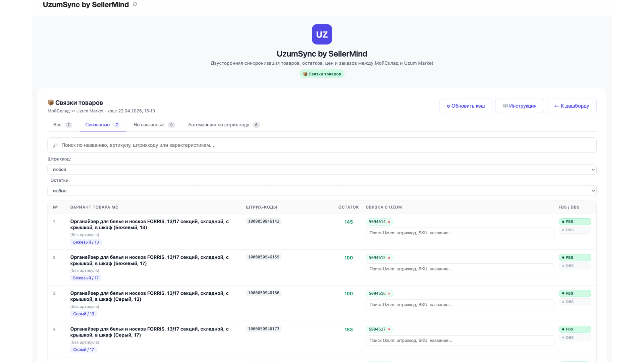Screen dimensions: 644x362
Task: Enable DBS for row 4 product
Action: (575, 338)
